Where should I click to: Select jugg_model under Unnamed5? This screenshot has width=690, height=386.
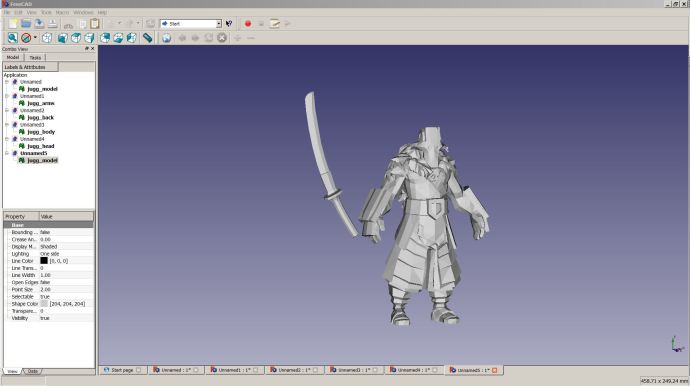click(x=42, y=160)
